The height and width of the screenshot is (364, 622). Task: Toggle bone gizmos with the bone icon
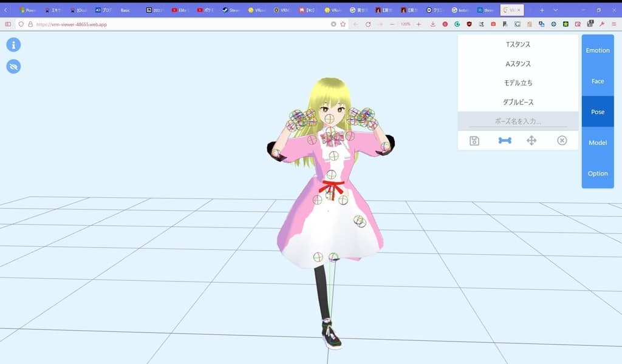(505, 141)
